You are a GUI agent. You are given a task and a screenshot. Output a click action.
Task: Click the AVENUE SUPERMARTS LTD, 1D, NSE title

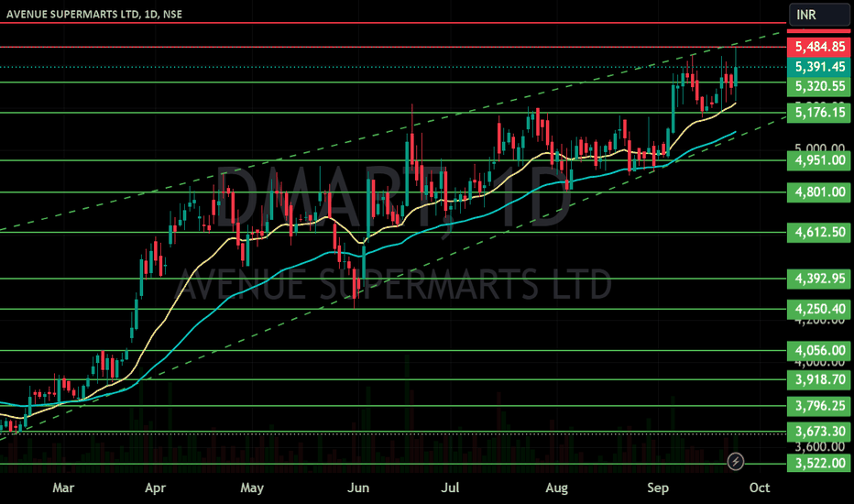[94, 14]
